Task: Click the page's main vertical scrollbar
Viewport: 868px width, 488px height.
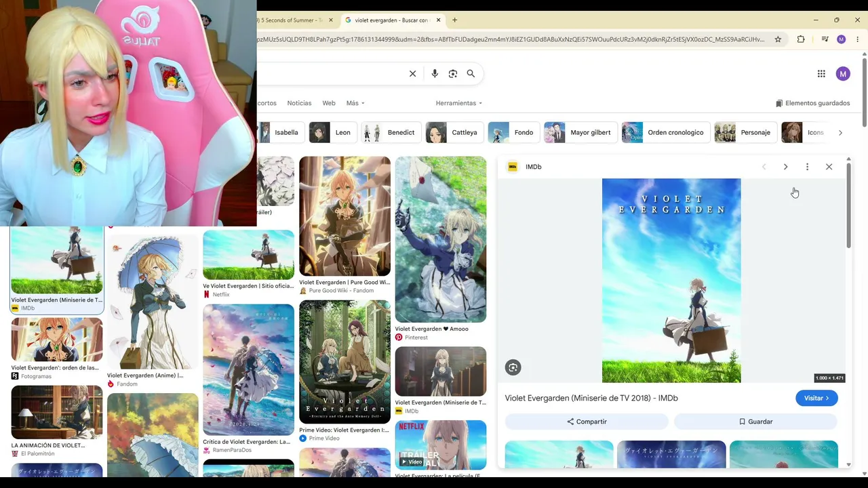Action: click(864, 91)
